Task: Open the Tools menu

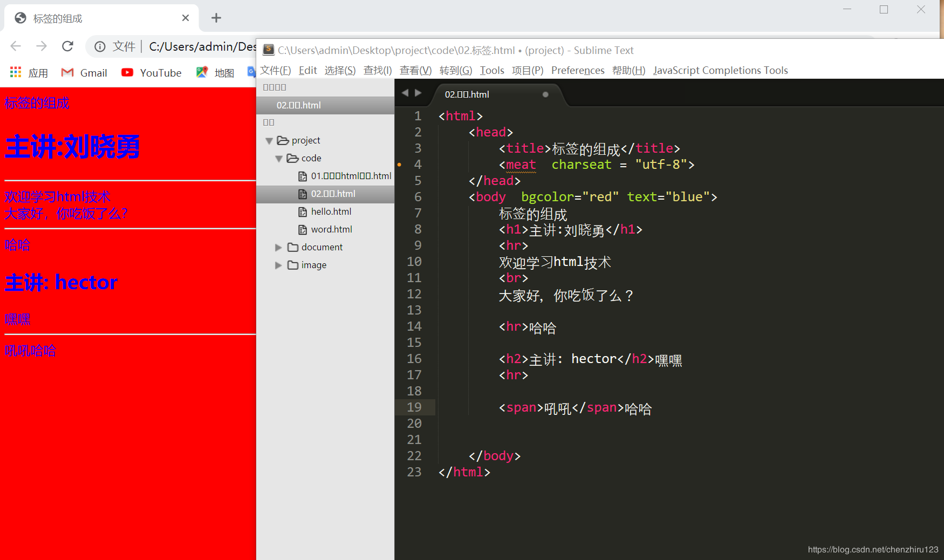Action: (492, 71)
